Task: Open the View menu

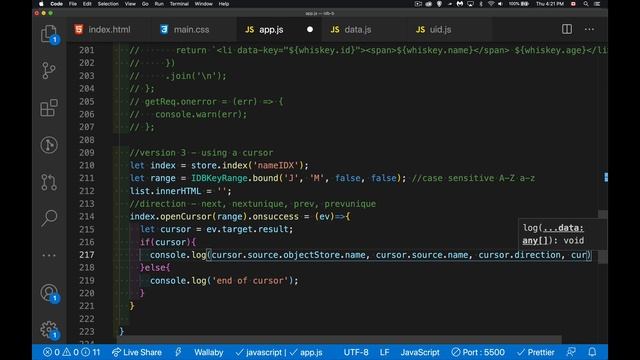Action: [130, 4]
